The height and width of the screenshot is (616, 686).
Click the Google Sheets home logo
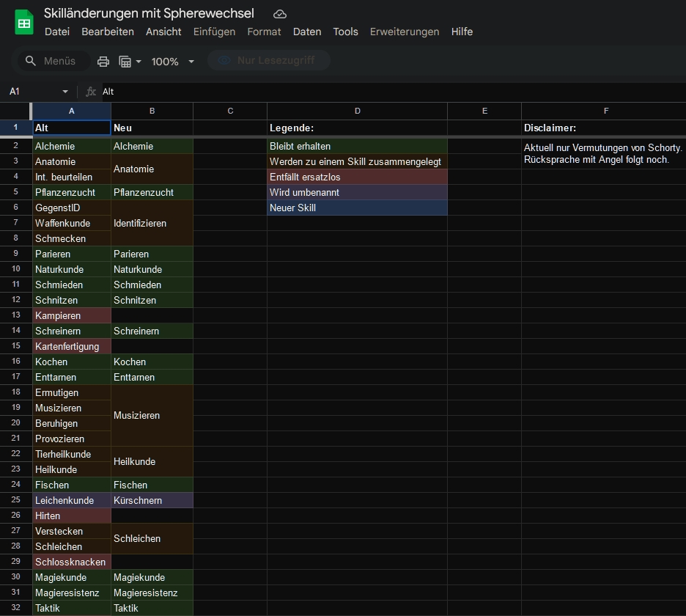24,22
